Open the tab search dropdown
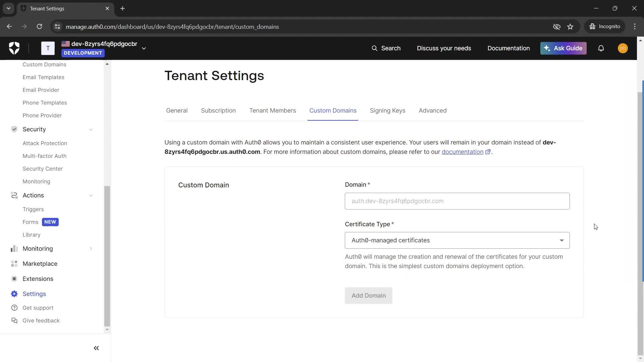Viewport: 644px width, 362px height. tap(8, 8)
